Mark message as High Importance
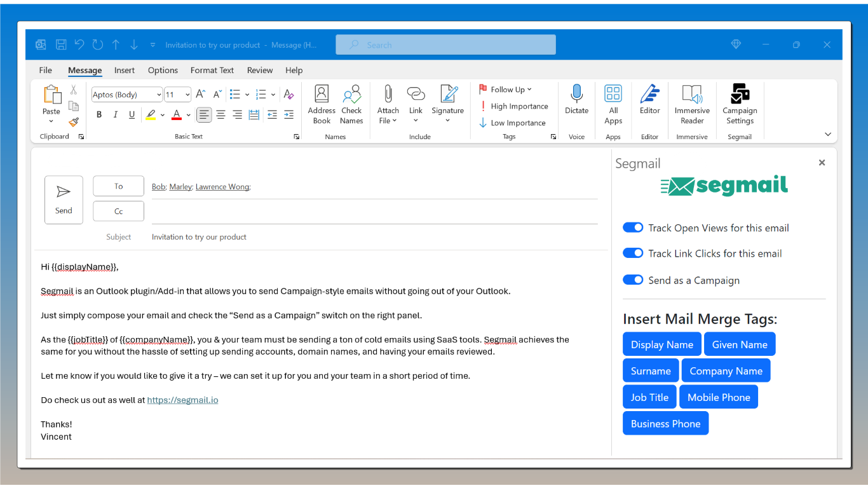The height and width of the screenshot is (488, 868). click(x=513, y=106)
